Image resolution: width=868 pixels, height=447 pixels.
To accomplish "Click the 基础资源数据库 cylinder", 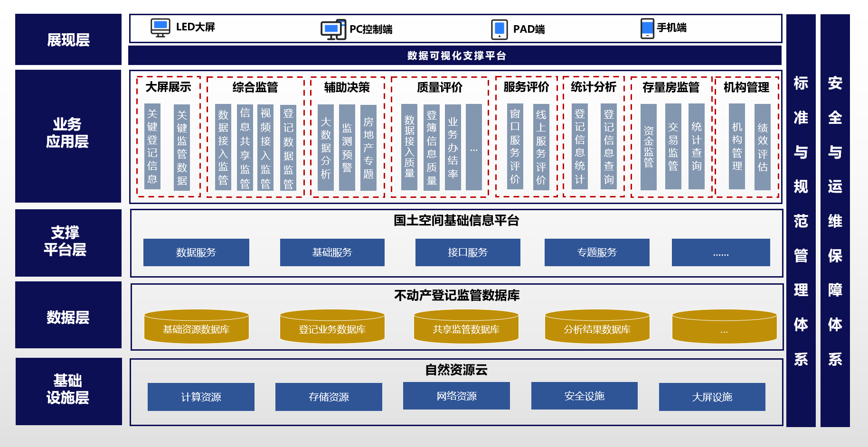I will (196, 327).
